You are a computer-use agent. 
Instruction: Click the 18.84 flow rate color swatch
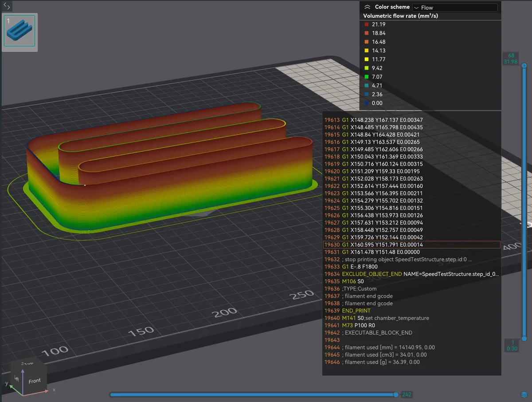click(x=366, y=33)
